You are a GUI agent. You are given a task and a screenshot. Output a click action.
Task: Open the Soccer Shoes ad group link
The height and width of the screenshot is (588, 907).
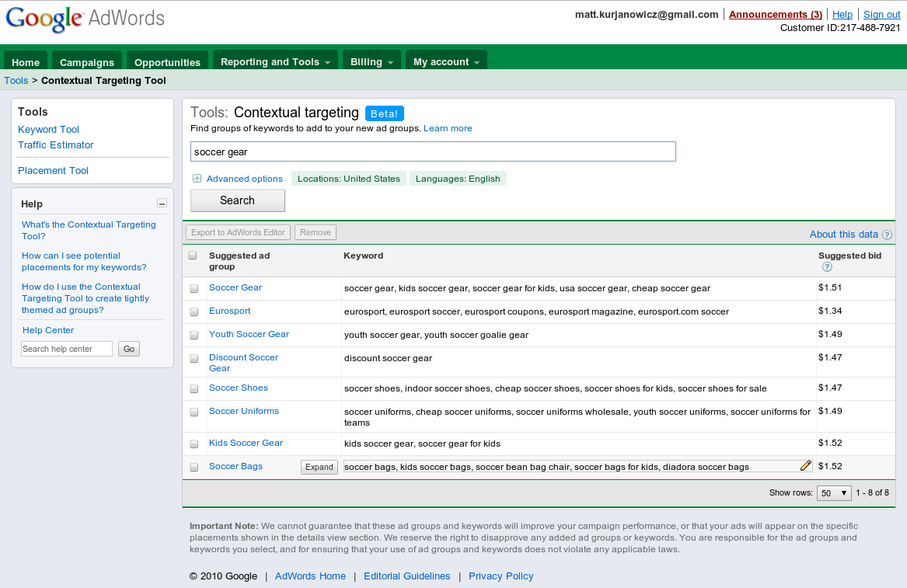coord(239,388)
